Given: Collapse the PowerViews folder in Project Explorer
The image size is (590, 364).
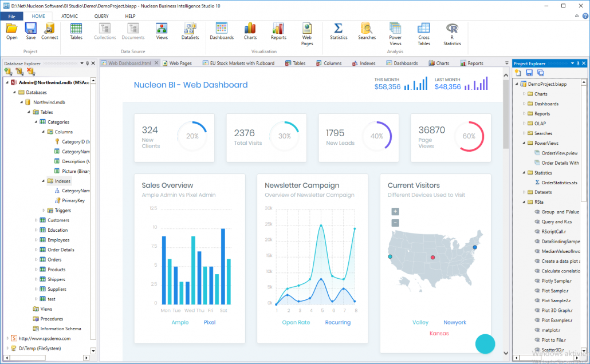Looking at the screenshot, I should click(x=524, y=143).
